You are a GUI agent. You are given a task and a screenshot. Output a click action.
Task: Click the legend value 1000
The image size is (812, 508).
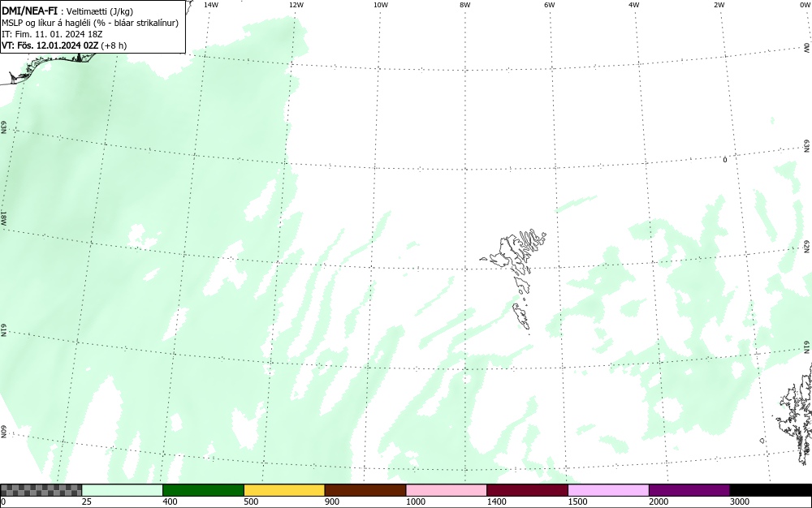coord(415,502)
